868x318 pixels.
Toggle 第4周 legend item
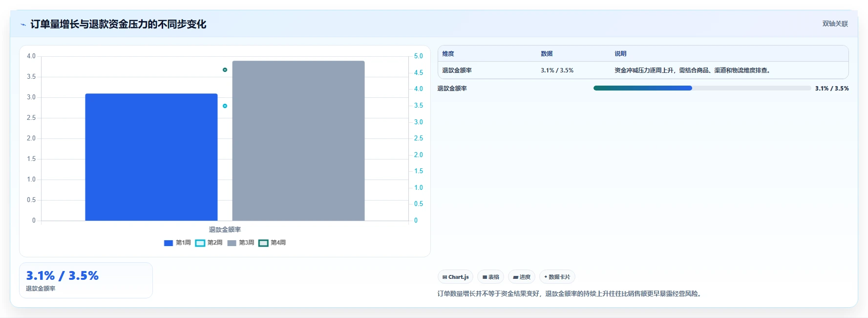click(272, 243)
